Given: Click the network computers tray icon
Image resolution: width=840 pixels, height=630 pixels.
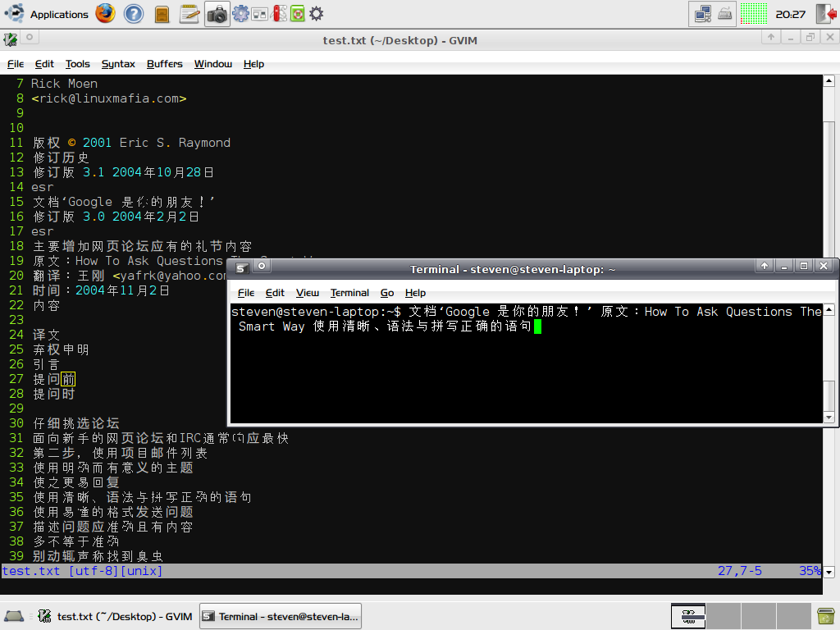Looking at the screenshot, I should click(x=702, y=14).
